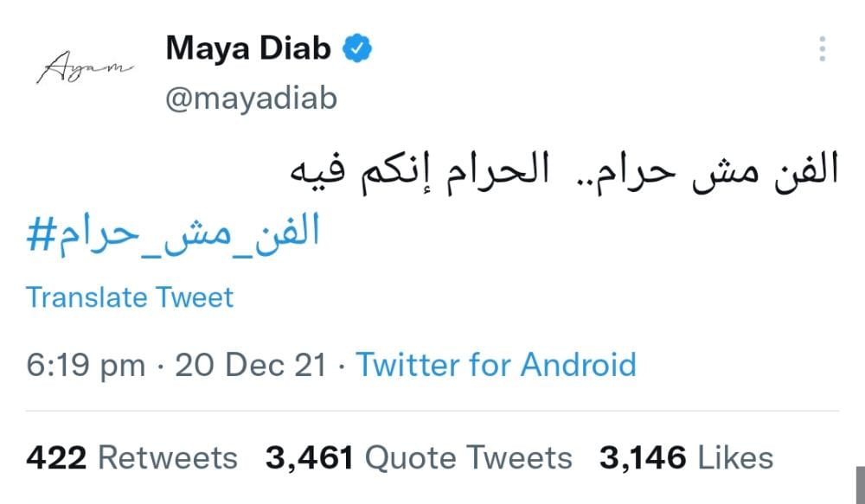Click the blue verified badge beside Maya Diab
The image size is (865, 504).
click(357, 48)
